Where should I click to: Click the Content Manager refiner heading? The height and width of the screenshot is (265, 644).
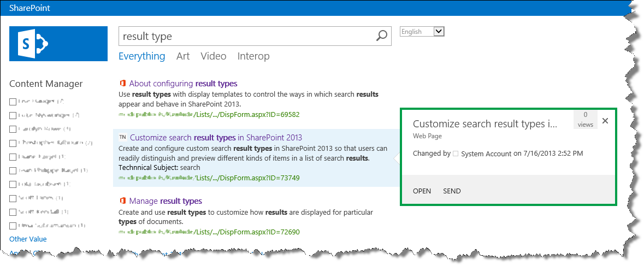point(46,84)
